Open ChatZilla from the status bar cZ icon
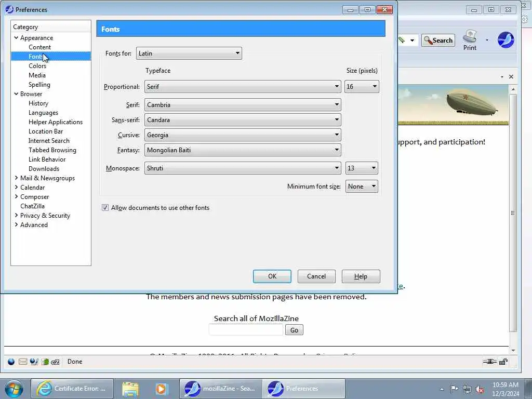532x399 pixels. pyautogui.click(x=55, y=362)
